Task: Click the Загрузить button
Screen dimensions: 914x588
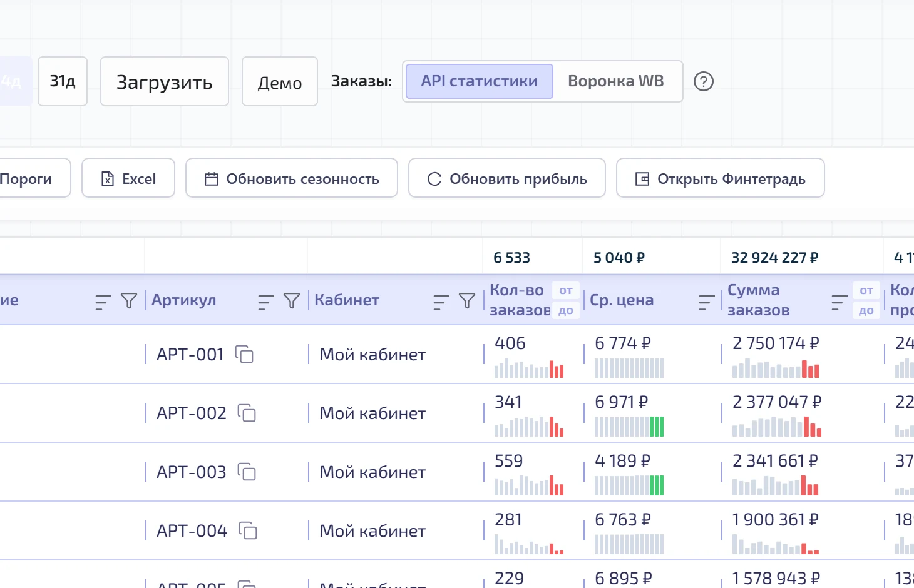Action: [x=165, y=81]
